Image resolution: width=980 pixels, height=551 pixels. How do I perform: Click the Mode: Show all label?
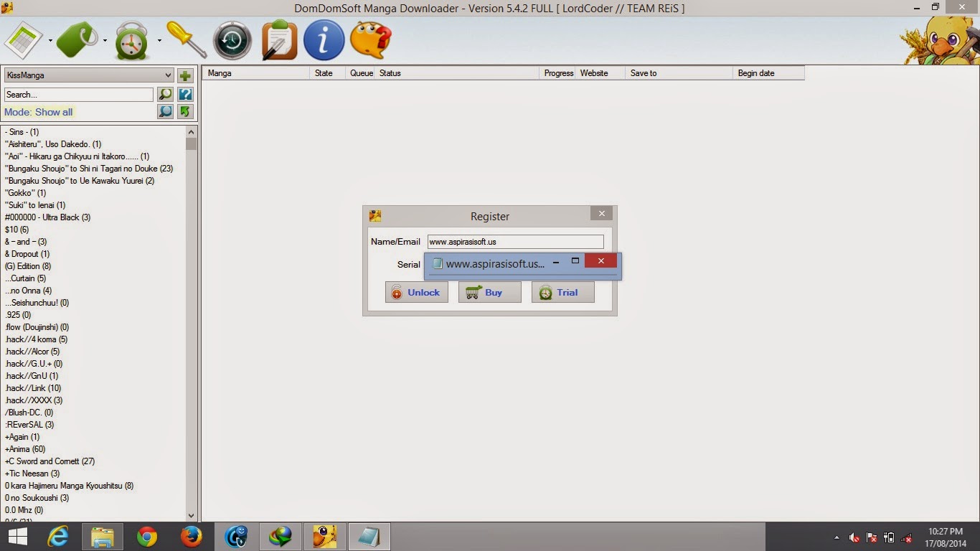tap(38, 112)
